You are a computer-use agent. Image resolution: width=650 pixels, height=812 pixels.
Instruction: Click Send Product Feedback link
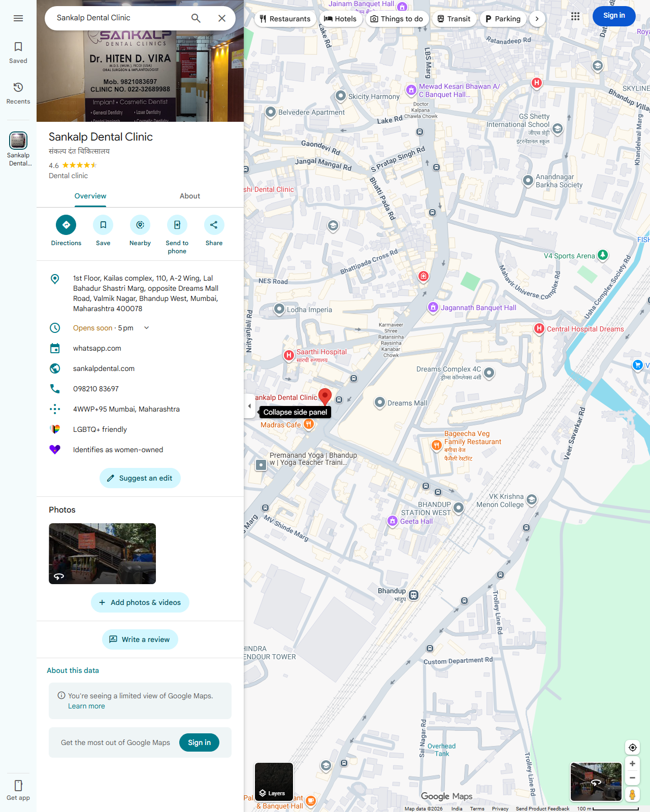click(x=542, y=808)
